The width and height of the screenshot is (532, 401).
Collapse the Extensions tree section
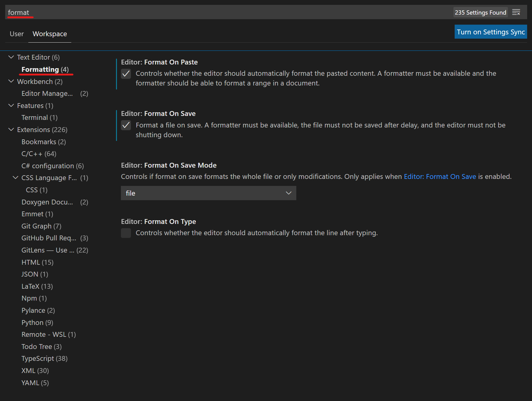pos(11,130)
